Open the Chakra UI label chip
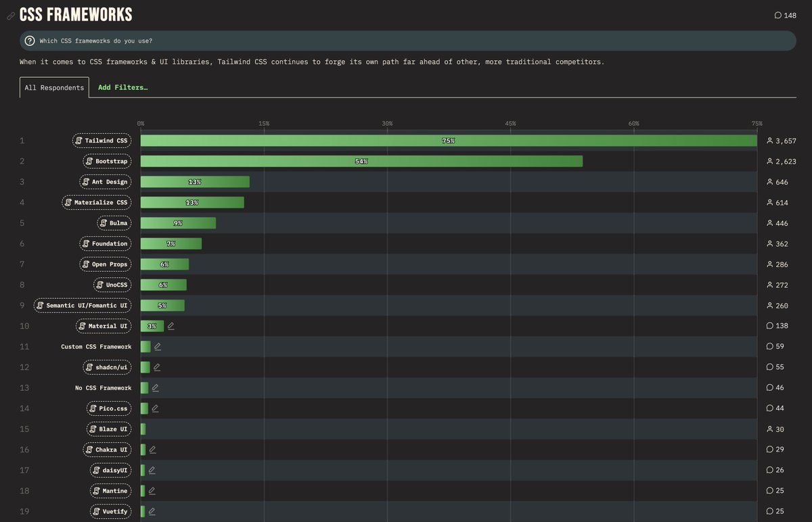The height and width of the screenshot is (522, 812). click(x=106, y=450)
